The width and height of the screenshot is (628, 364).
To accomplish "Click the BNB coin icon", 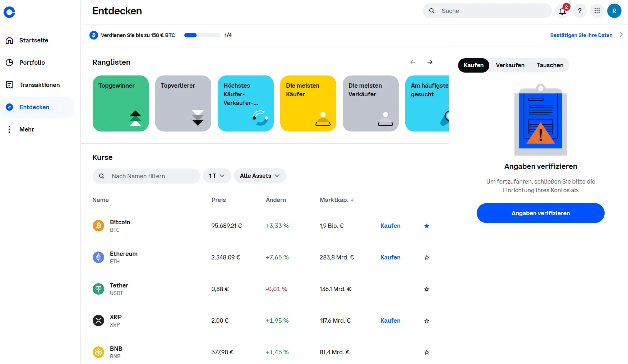I will coord(98,352).
